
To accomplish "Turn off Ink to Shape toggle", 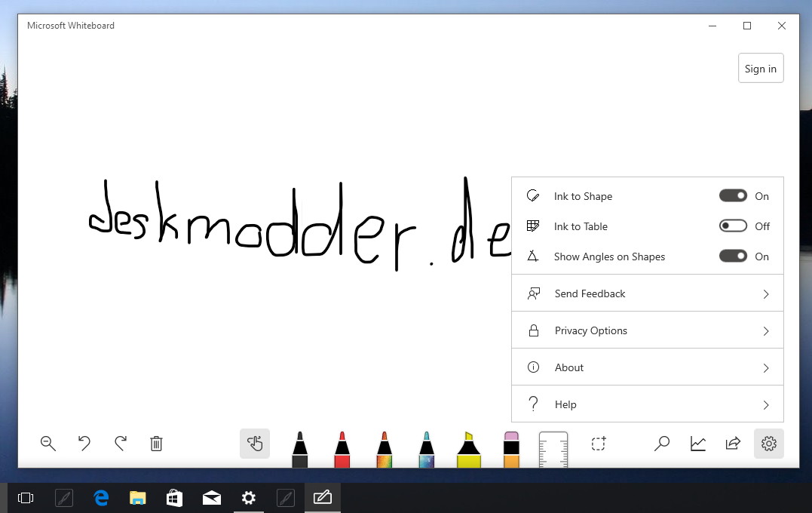I will point(733,196).
